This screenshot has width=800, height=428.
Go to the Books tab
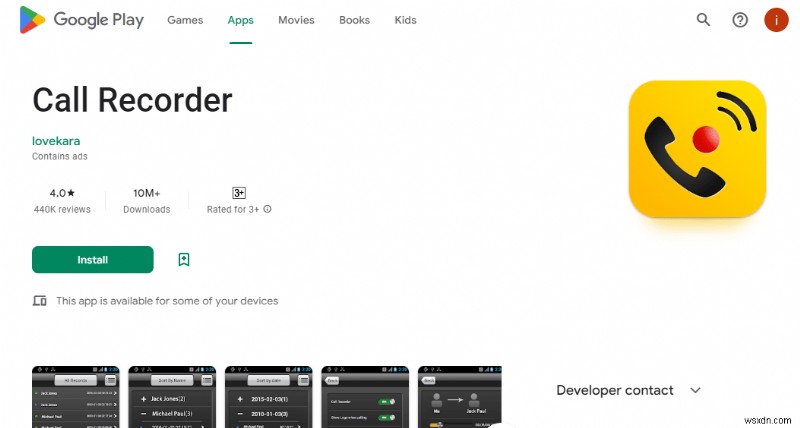(354, 20)
